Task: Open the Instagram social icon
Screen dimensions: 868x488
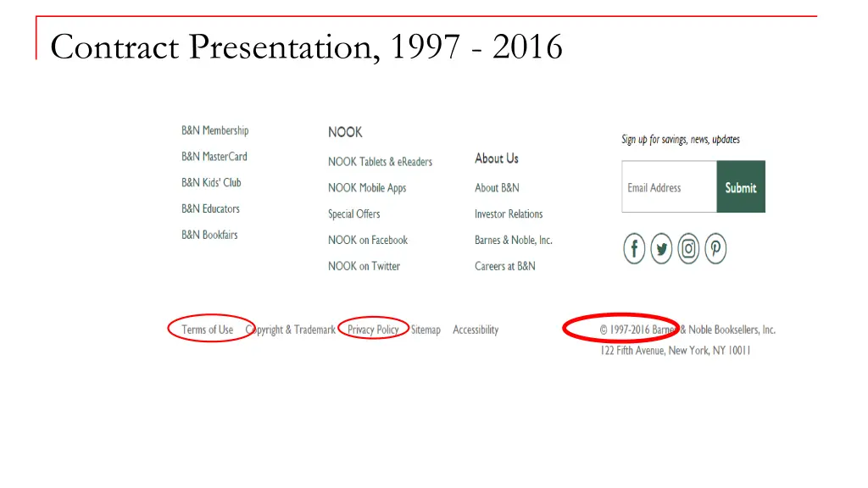Action: (x=688, y=248)
